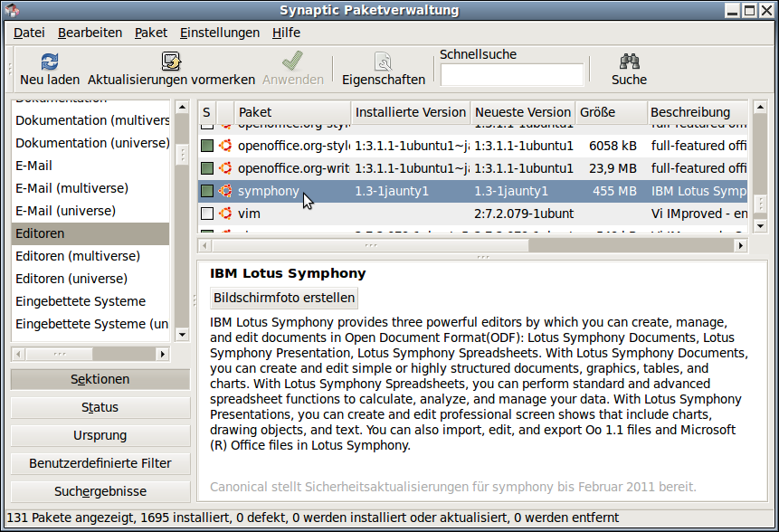Viewport: 779px width, 532px height.
Task: Click Bildschirmfoto erstellen button
Action: (x=284, y=298)
